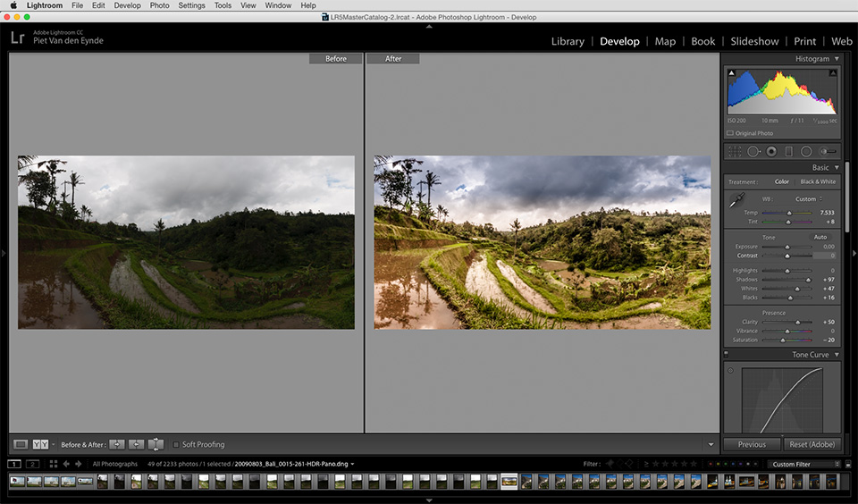Click the five-star rating filter star
858x504 pixels.
(694, 464)
